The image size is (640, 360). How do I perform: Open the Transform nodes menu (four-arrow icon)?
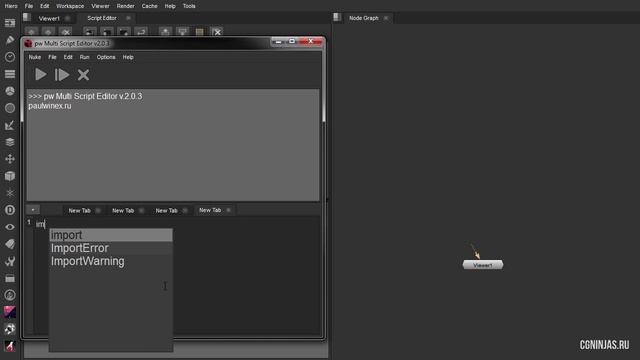pos(10,159)
